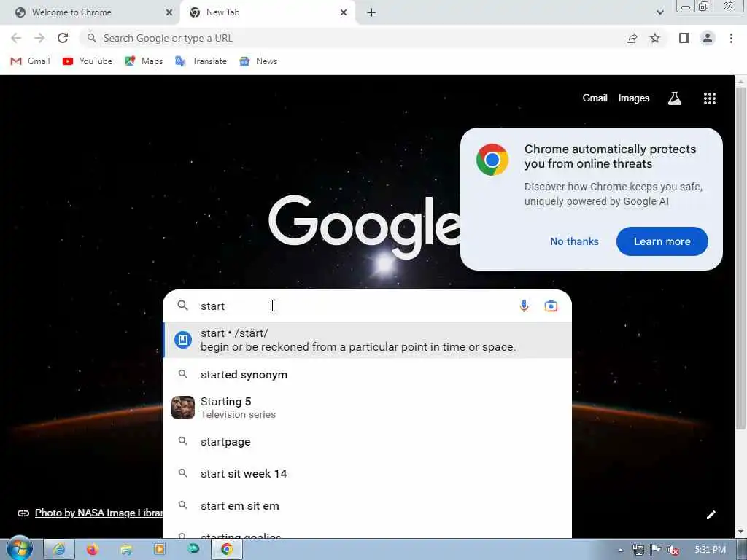Search by image with the camera icon
747x560 pixels.
click(x=551, y=306)
